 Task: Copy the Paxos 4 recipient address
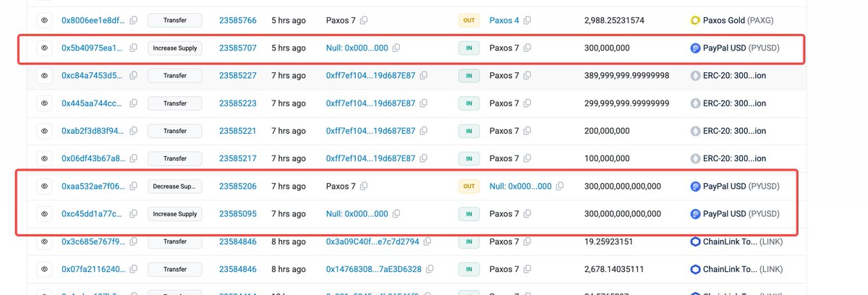click(x=527, y=20)
